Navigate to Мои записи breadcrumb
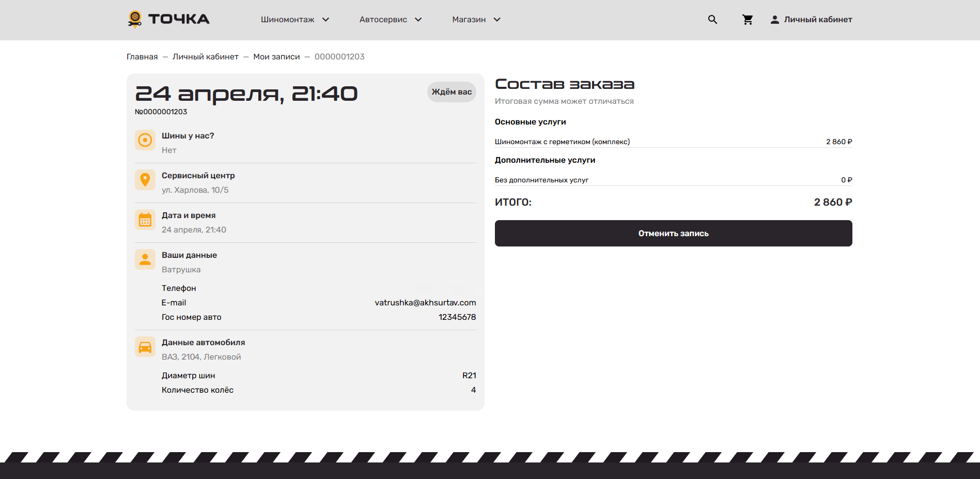The width and height of the screenshot is (980, 479). pos(276,57)
